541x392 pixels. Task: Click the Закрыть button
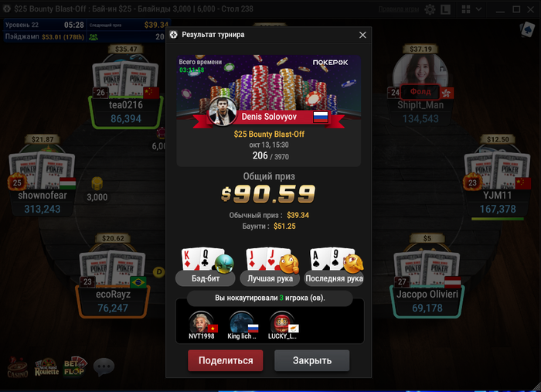312,360
